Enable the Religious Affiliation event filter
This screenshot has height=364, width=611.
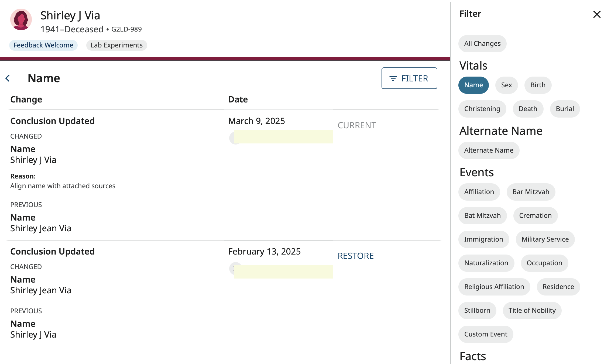click(x=494, y=287)
